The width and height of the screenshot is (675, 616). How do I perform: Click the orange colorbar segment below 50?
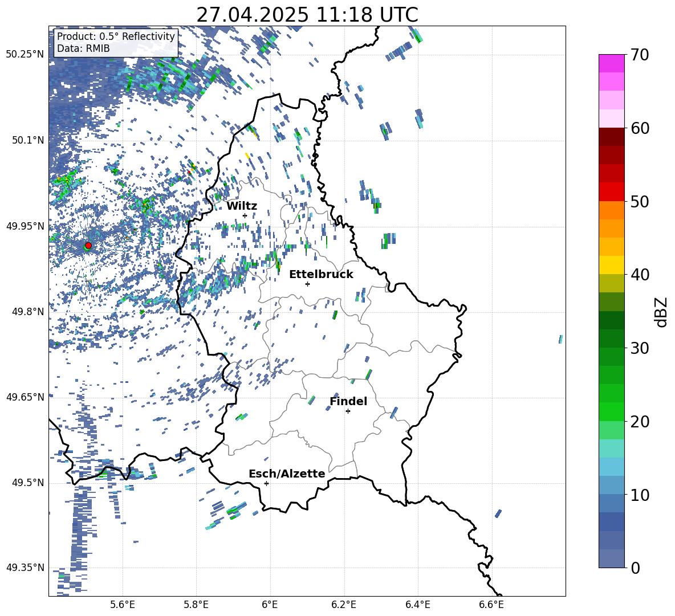coord(612,210)
